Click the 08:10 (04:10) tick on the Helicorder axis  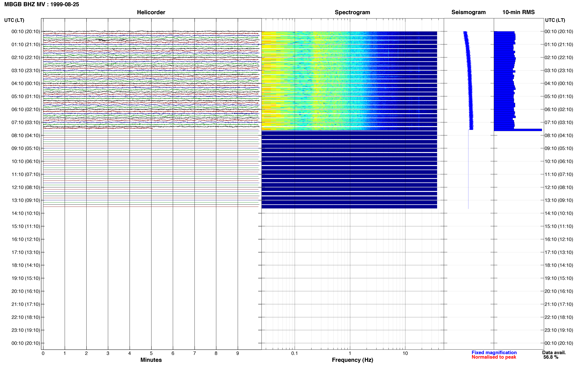click(x=26, y=135)
